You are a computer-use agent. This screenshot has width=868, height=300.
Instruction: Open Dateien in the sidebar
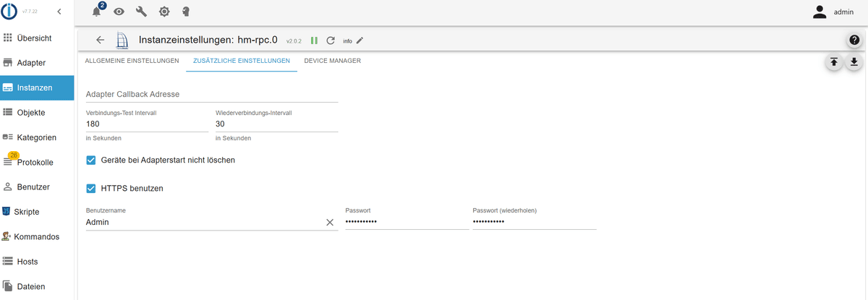coord(37,286)
